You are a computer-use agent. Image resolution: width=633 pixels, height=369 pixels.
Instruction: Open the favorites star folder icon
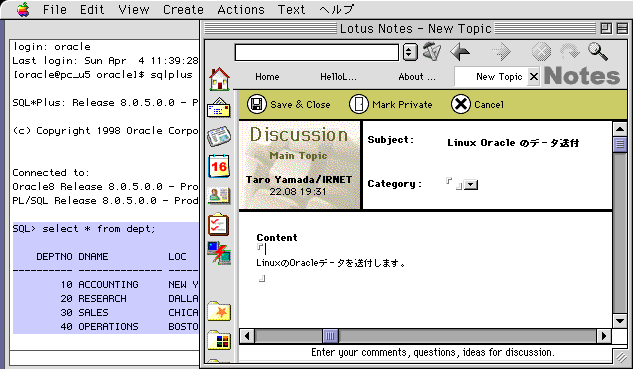tap(219, 311)
